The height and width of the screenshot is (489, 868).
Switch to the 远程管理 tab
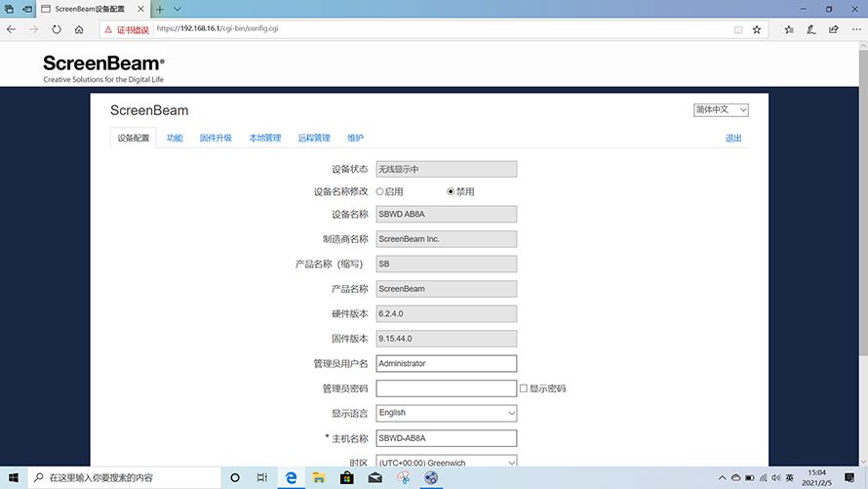pyautogui.click(x=314, y=138)
